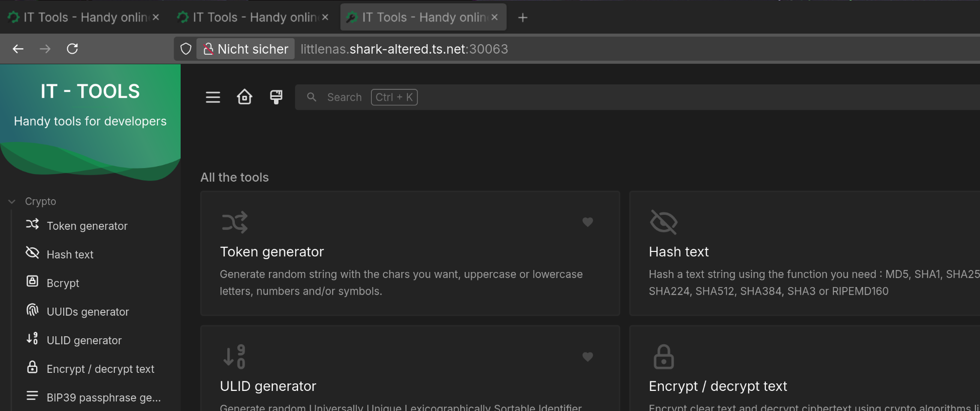Open the UI lib brush icon
This screenshot has width=980, height=411.
click(x=276, y=97)
